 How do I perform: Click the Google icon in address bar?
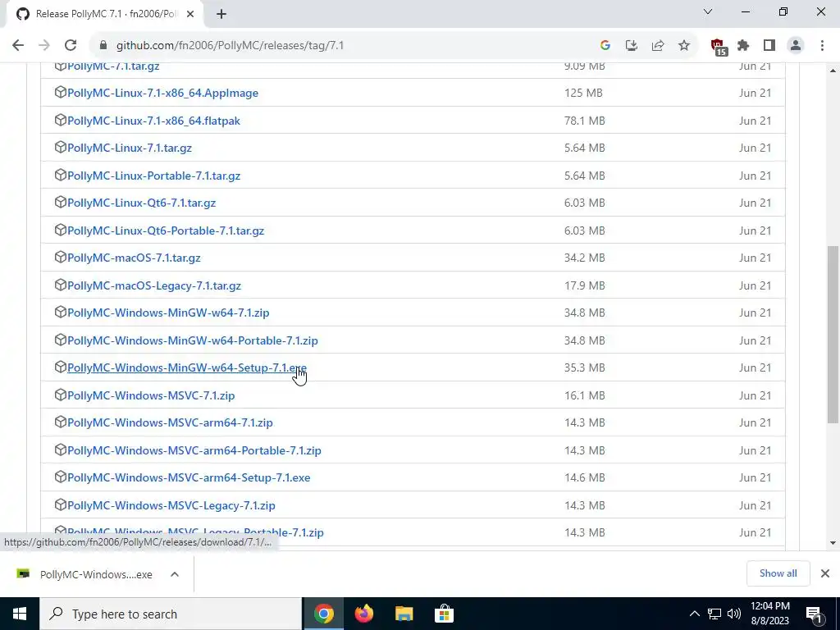click(x=605, y=46)
